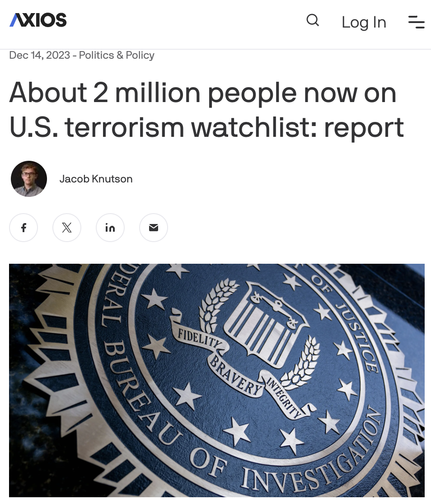Click the FIDELITY ribbon in the photo
The width and height of the screenshot is (431, 504).
pos(199,337)
